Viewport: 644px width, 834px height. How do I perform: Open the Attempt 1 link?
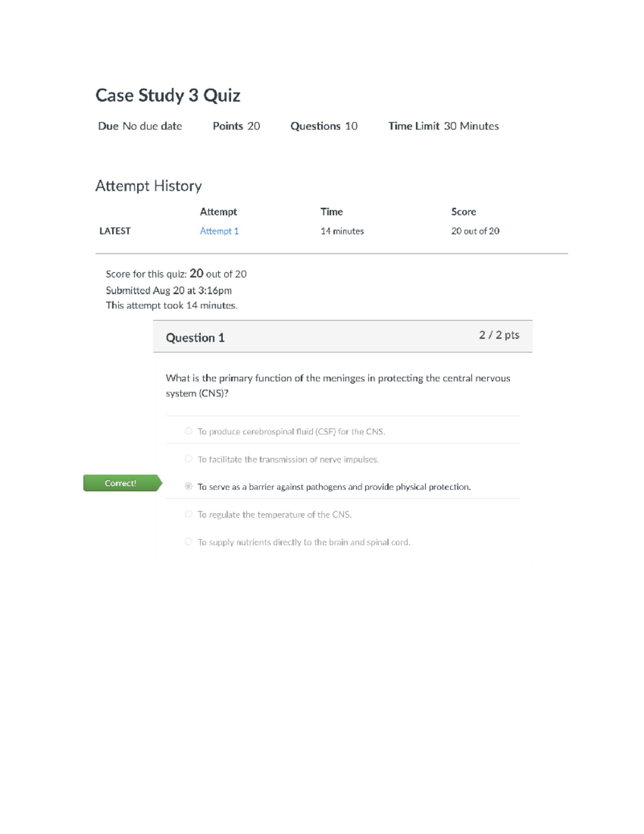coord(219,231)
